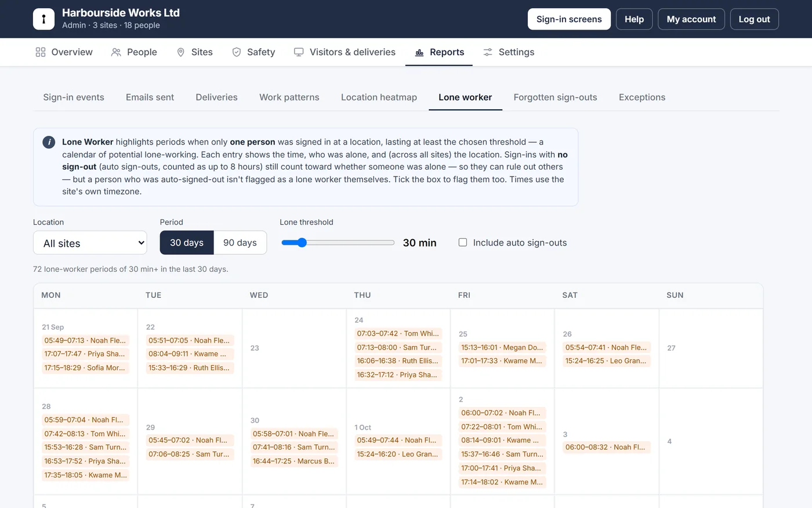Click the Reports bar chart icon
Screen dimensions: 812x508
click(x=419, y=52)
